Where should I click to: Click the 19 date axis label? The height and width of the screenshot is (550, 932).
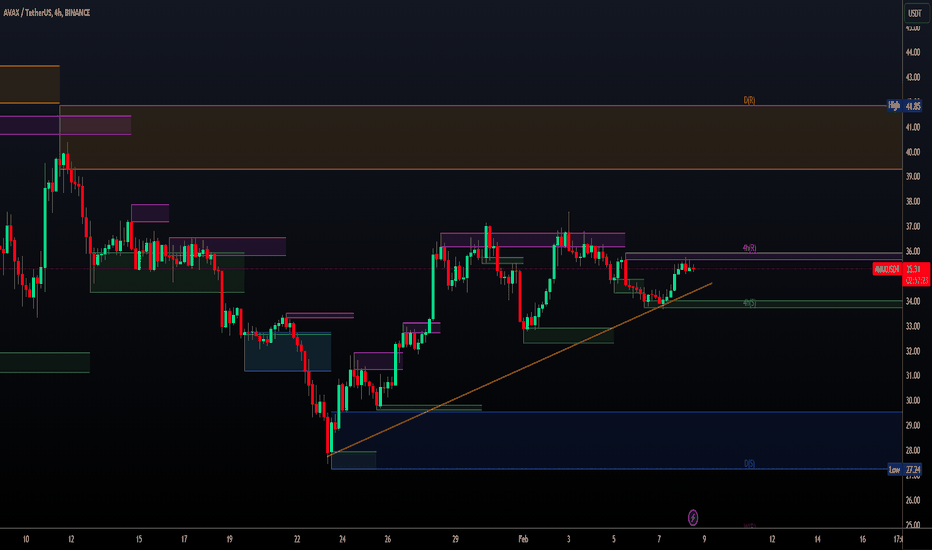click(229, 539)
